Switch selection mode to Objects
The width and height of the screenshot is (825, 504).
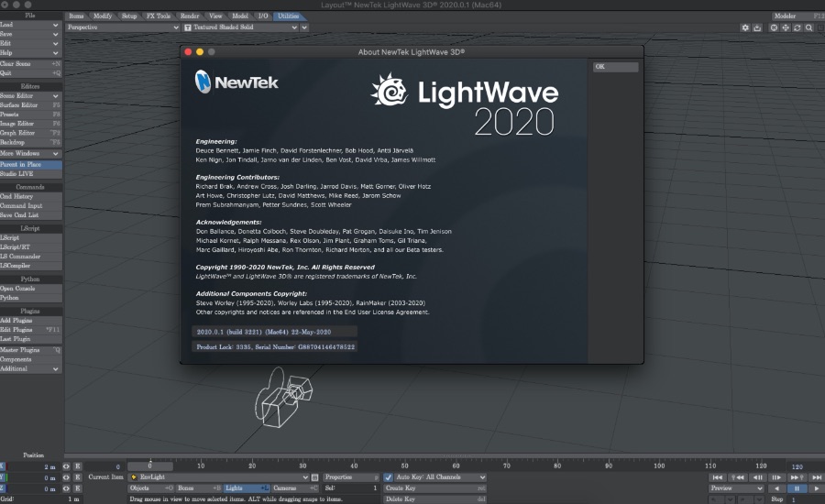(x=151, y=488)
